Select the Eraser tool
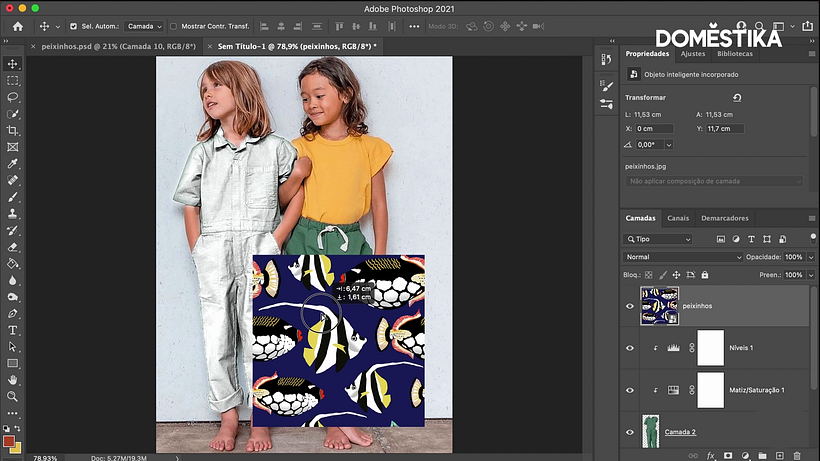The image size is (820, 461). coord(13,247)
